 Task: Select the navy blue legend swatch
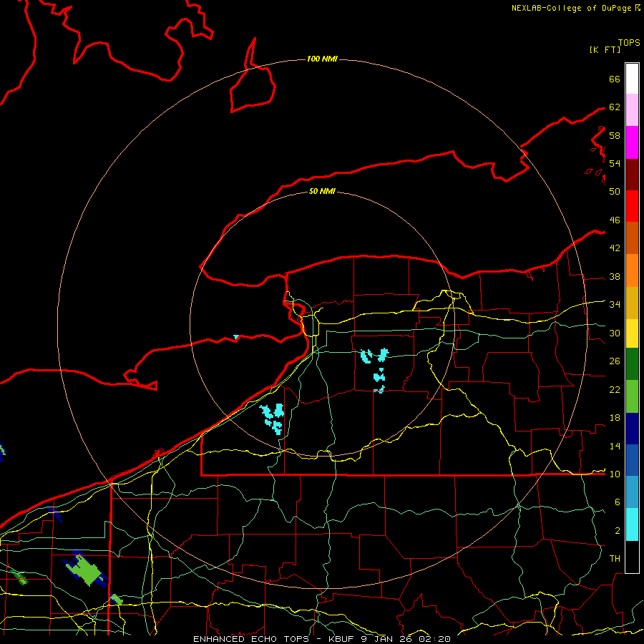[x=632, y=429]
